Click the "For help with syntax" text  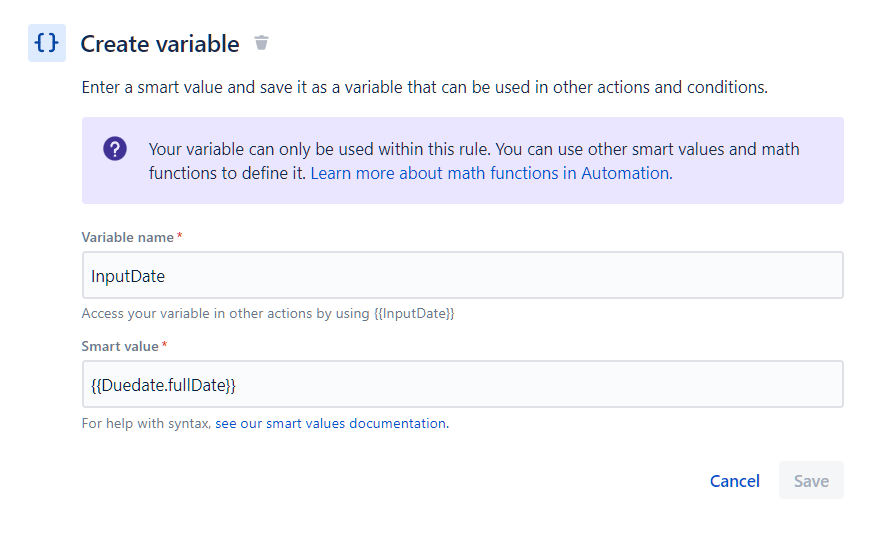pos(146,423)
